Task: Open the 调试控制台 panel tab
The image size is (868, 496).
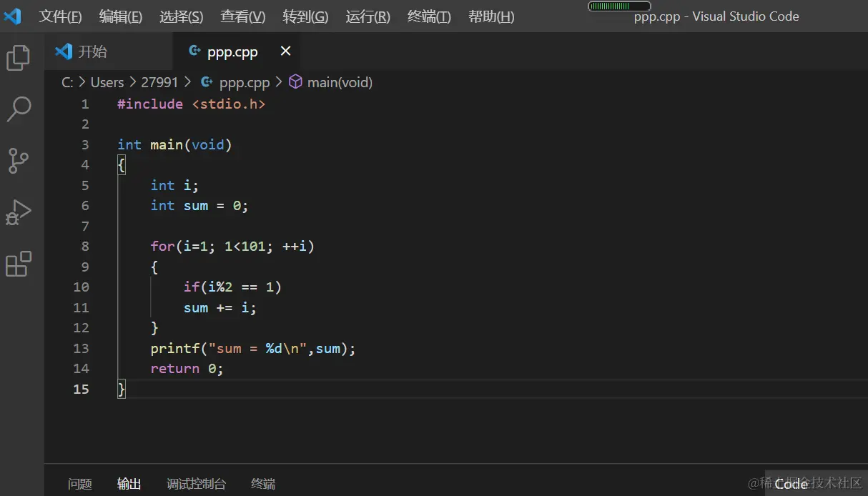Action: (x=197, y=484)
